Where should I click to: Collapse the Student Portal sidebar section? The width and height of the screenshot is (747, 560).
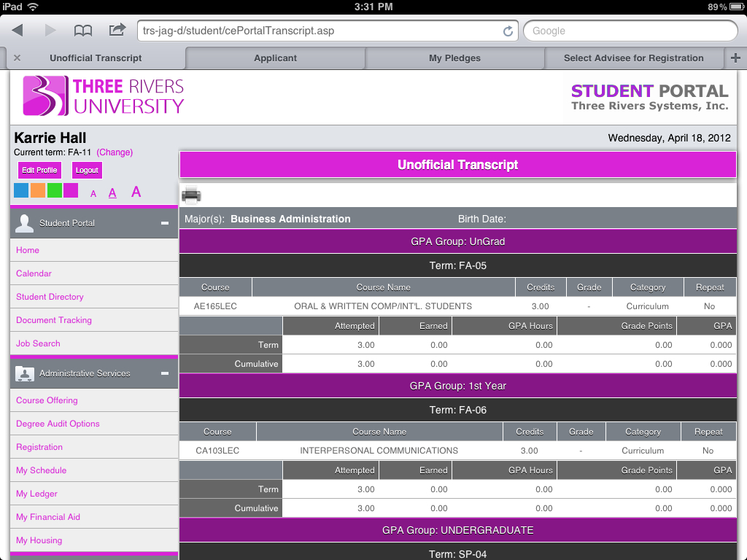pos(165,223)
